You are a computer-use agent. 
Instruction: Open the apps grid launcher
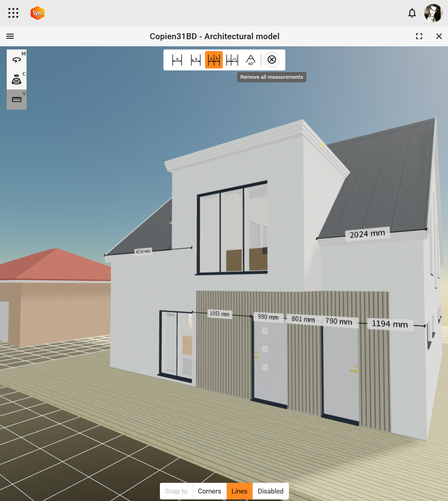point(13,13)
